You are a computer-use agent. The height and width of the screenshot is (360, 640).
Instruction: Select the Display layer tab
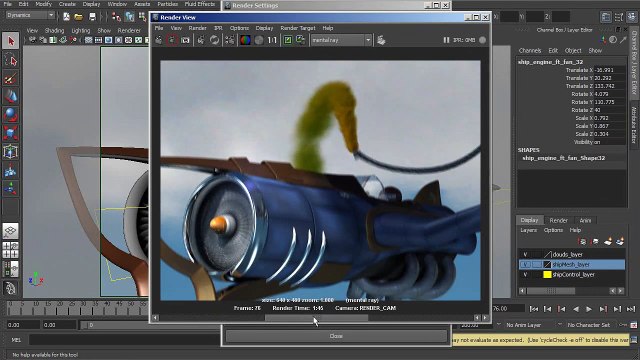[529, 220]
